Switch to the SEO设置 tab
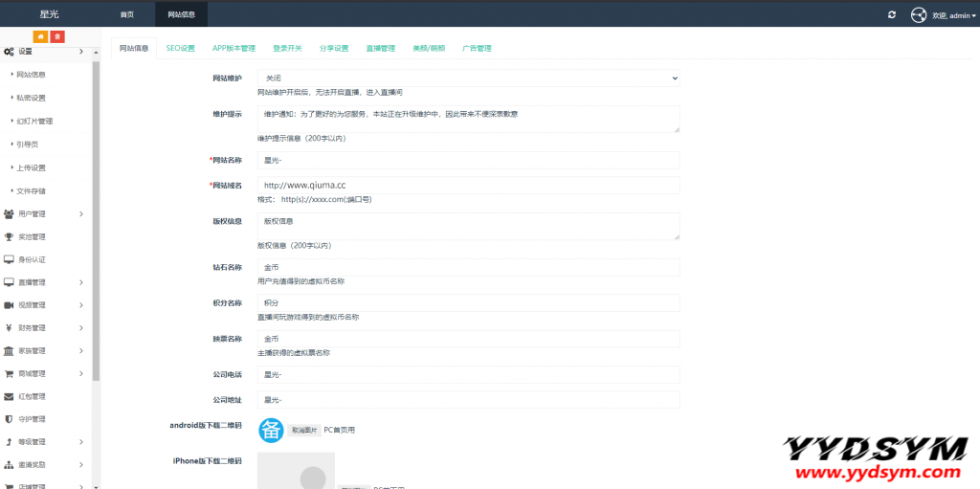 [x=180, y=48]
